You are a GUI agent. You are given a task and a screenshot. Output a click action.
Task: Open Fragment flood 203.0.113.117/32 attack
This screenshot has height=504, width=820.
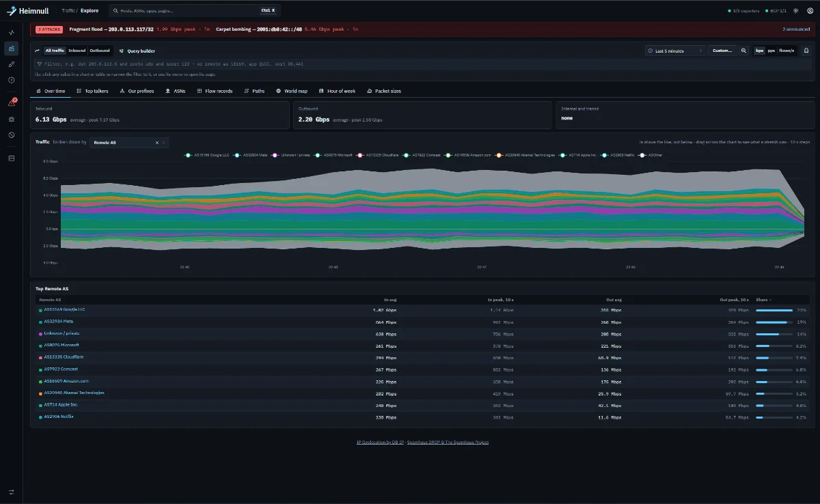(139, 29)
